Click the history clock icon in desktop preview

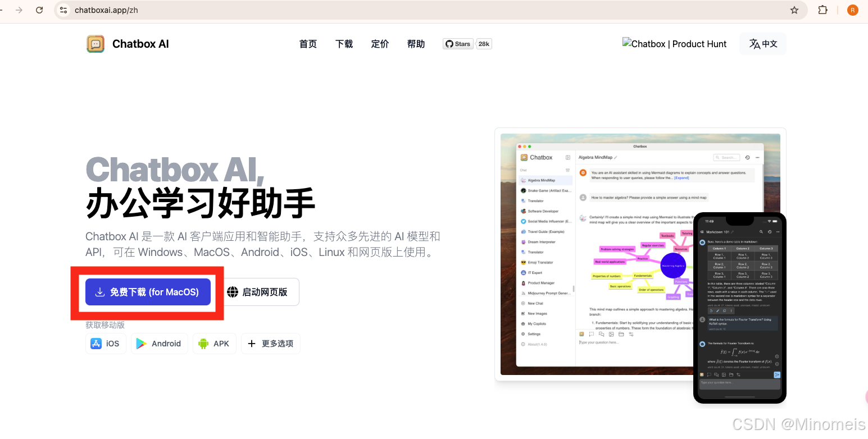(747, 158)
